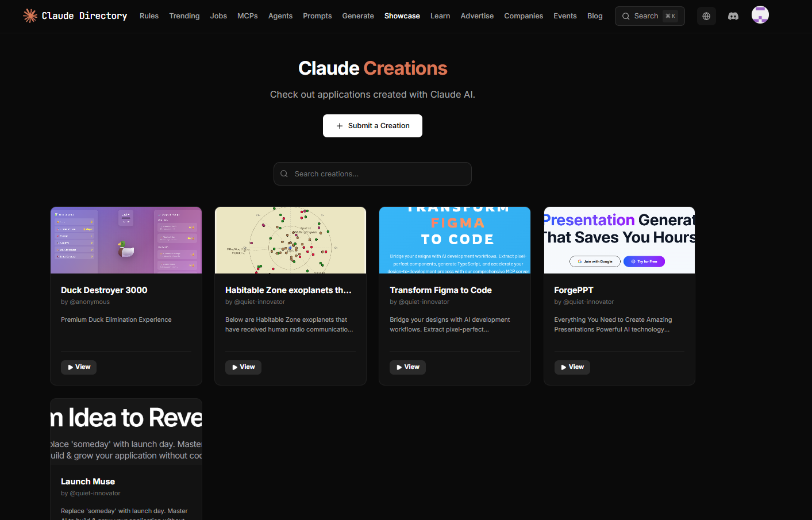Select the Showcase nav item
812x520 pixels.
click(402, 16)
